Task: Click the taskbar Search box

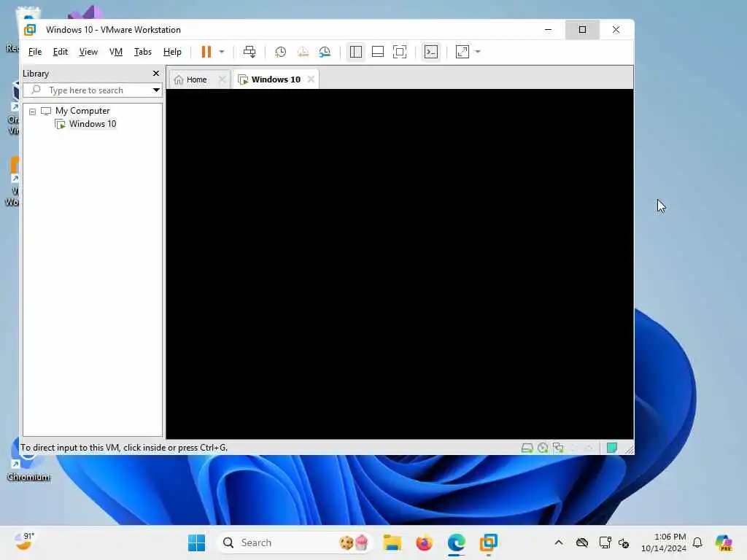Action: coord(294,542)
